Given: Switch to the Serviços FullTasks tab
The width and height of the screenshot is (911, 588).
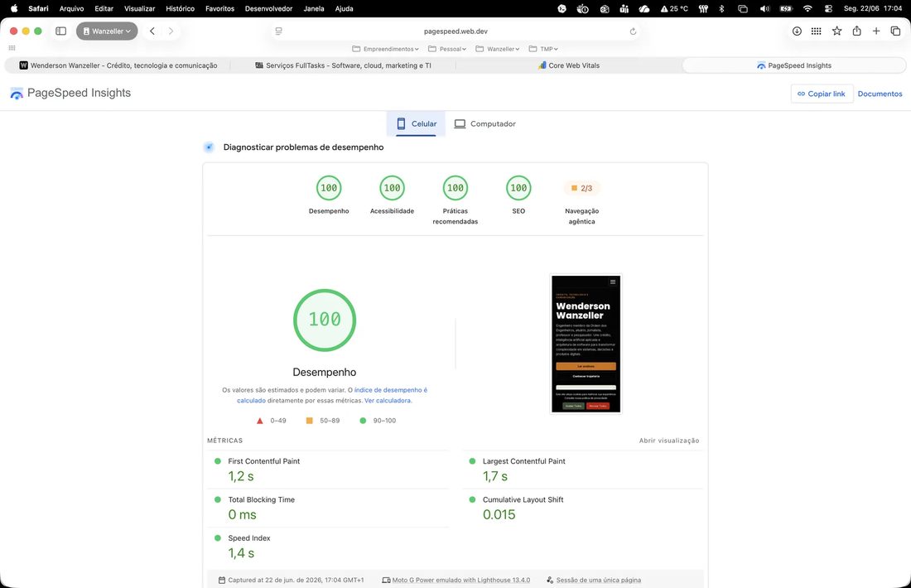Looking at the screenshot, I should 343,65.
